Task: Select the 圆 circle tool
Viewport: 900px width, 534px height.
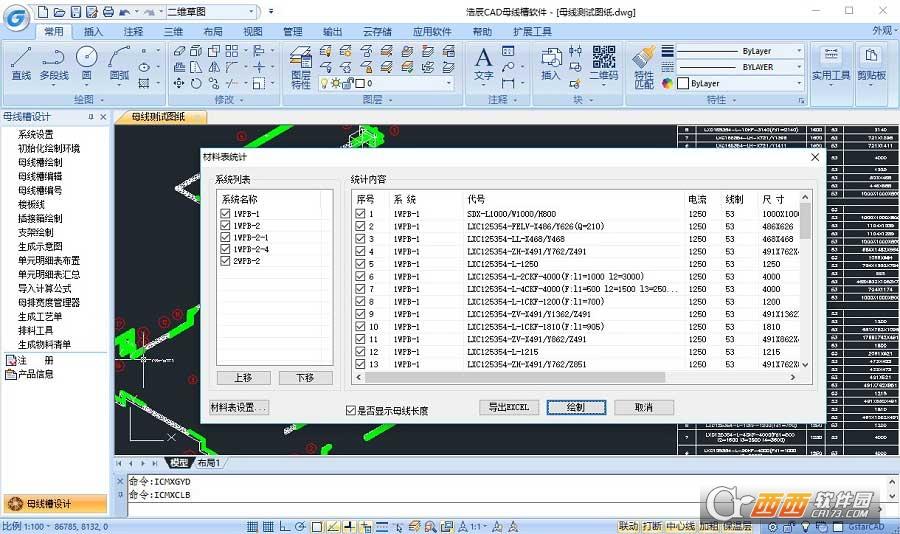Action: [87, 64]
